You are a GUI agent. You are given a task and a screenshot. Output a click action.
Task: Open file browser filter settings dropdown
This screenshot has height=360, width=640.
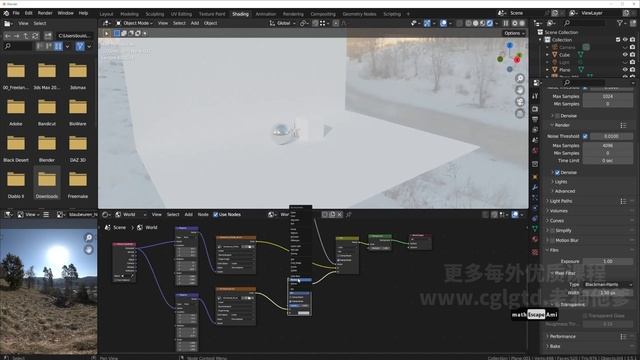pyautogui.click(x=89, y=47)
